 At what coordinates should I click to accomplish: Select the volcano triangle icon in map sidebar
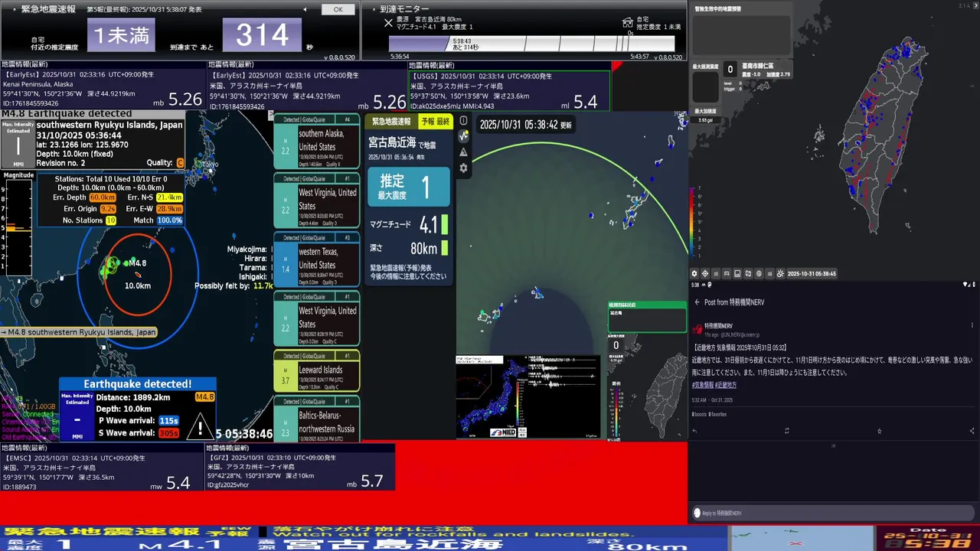(463, 152)
